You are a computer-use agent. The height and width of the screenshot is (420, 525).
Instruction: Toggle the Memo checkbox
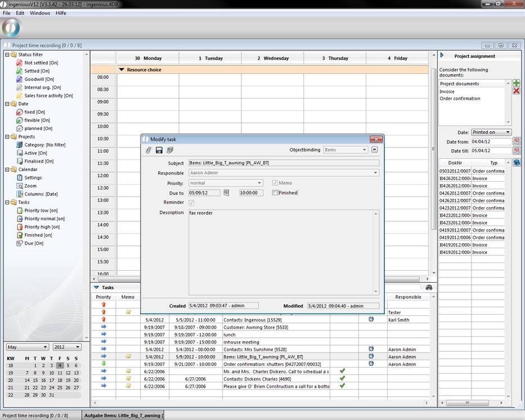coord(275,183)
